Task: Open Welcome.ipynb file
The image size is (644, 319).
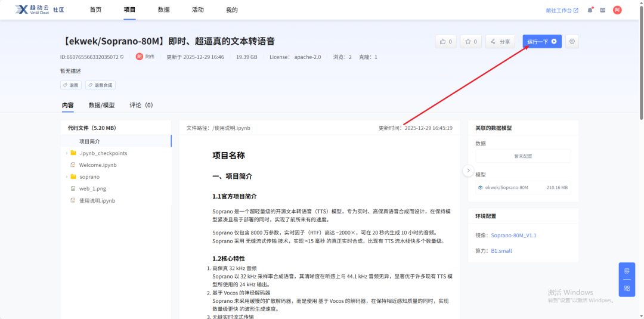Action: tap(98, 165)
